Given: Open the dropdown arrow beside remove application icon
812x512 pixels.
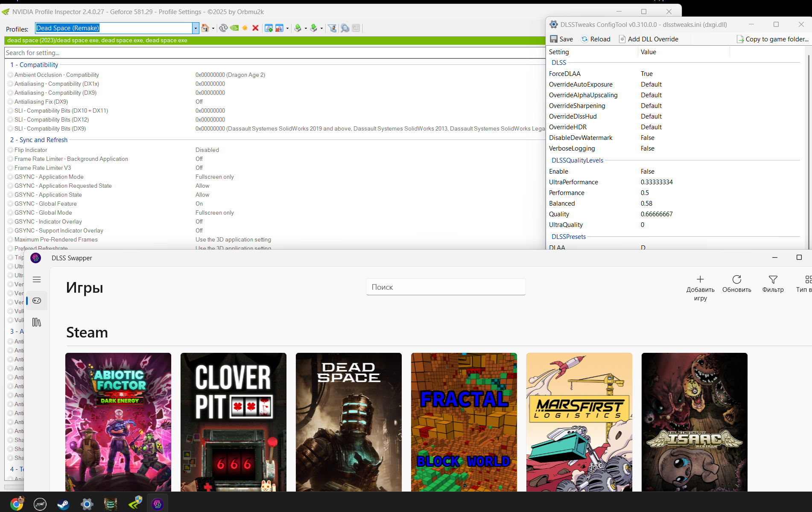Looking at the screenshot, I should [287, 28].
